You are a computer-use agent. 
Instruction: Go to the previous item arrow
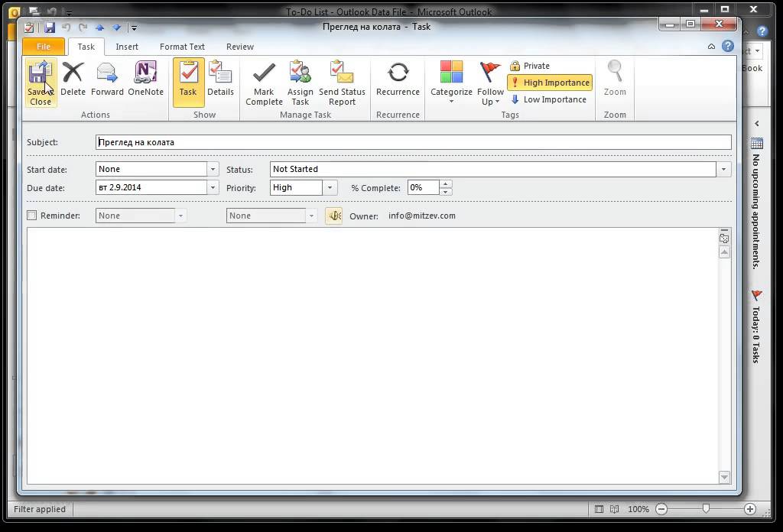[x=99, y=28]
